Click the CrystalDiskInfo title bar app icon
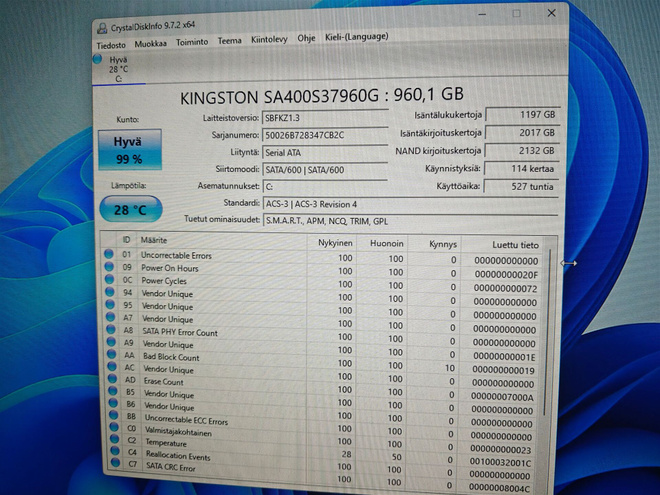The width and height of the screenshot is (660, 495). pos(102,28)
